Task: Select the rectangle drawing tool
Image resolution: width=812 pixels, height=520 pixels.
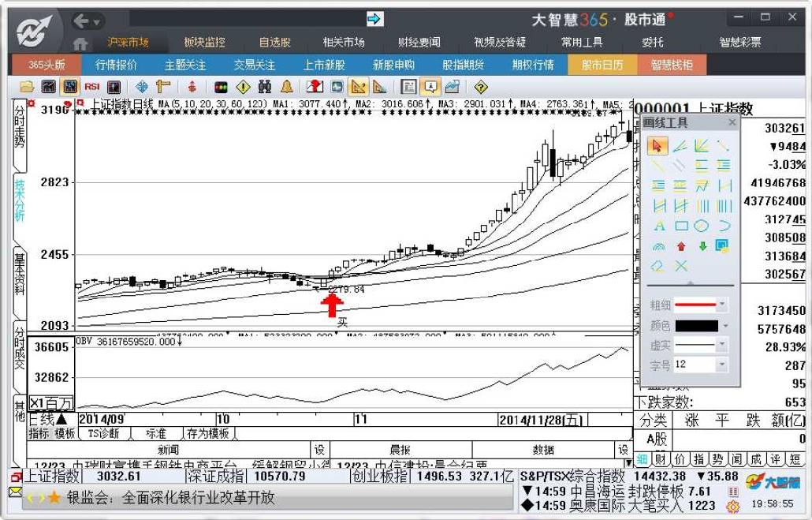Action: coord(681,226)
